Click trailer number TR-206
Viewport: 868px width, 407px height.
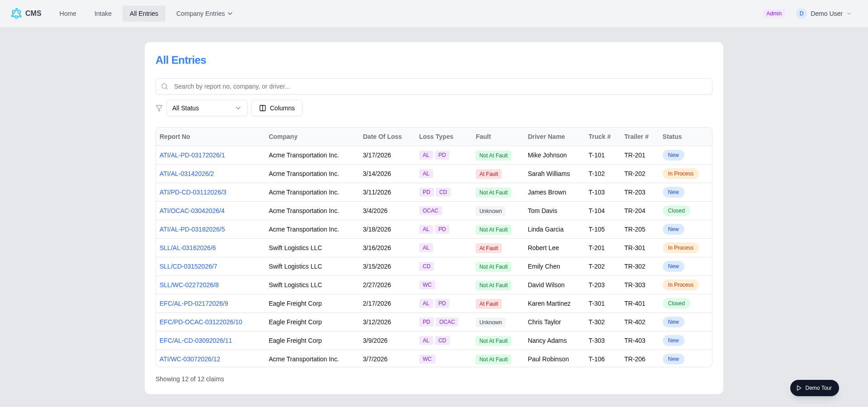point(635,359)
